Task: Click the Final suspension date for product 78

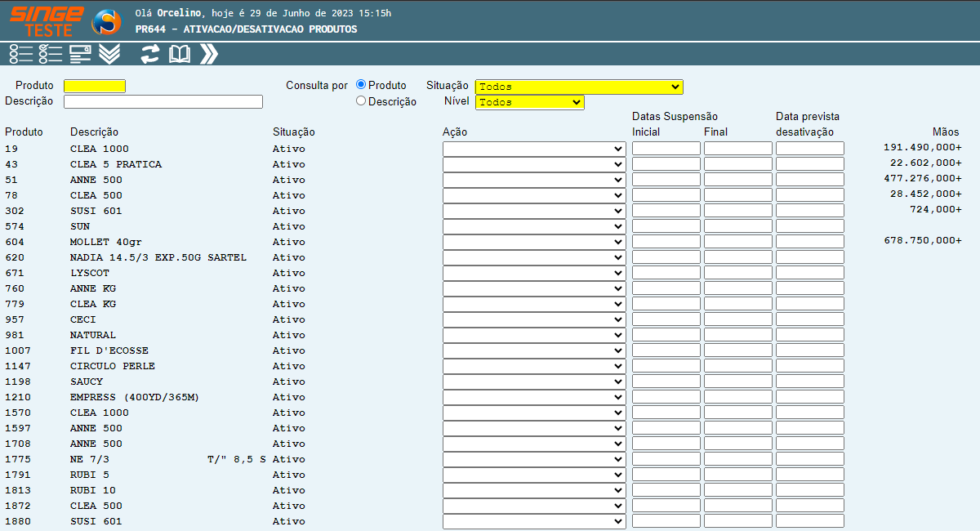Action: pos(738,195)
